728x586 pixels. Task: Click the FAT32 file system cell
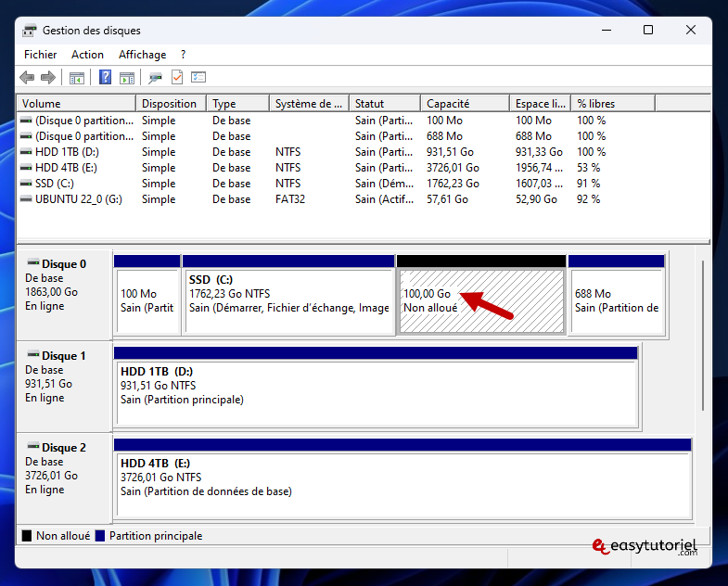point(290,199)
